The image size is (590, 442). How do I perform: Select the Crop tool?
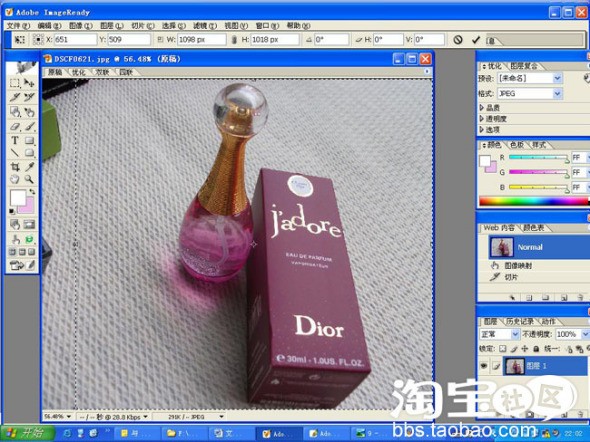pyautogui.click(x=15, y=166)
